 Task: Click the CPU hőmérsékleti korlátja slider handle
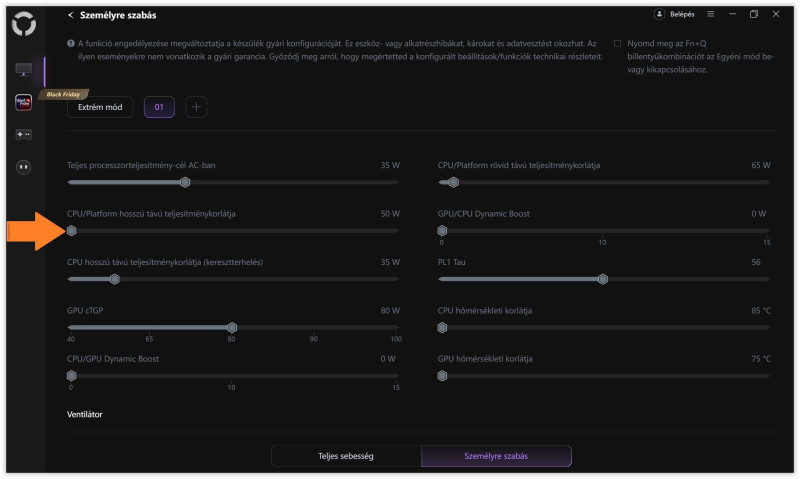pos(442,327)
